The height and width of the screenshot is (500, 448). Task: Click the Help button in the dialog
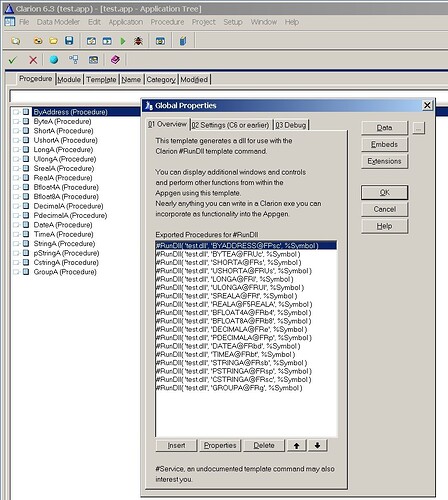click(x=384, y=226)
